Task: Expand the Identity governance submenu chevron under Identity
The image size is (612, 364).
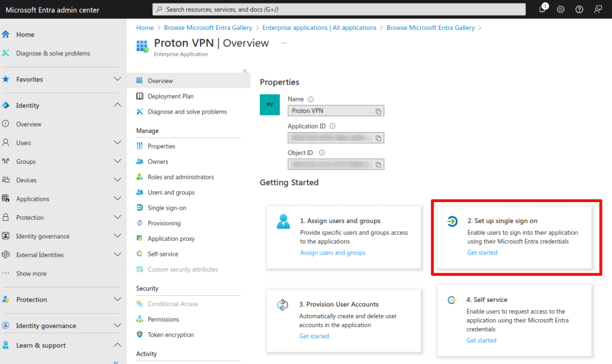Action: click(x=117, y=235)
